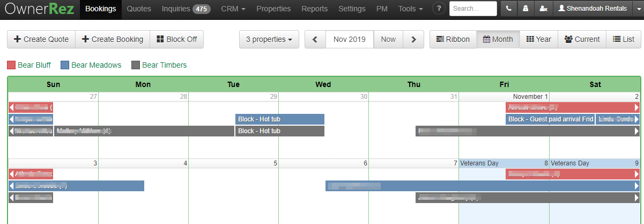
Task: Switch to List view
Action: 624,39
